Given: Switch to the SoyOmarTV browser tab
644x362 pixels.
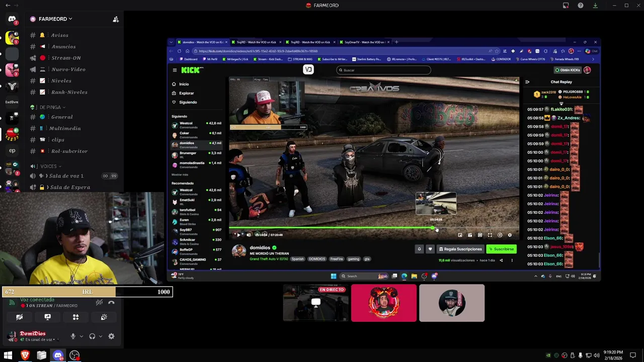Looking at the screenshot, I should tap(366, 42).
